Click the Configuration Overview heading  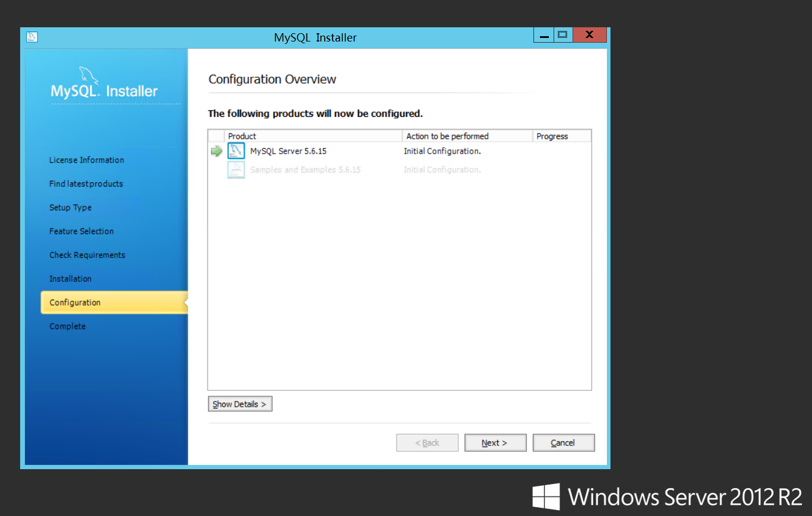pos(272,79)
